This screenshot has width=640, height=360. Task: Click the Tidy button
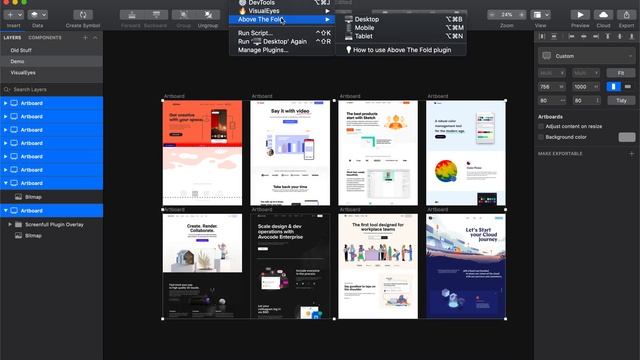point(621,100)
